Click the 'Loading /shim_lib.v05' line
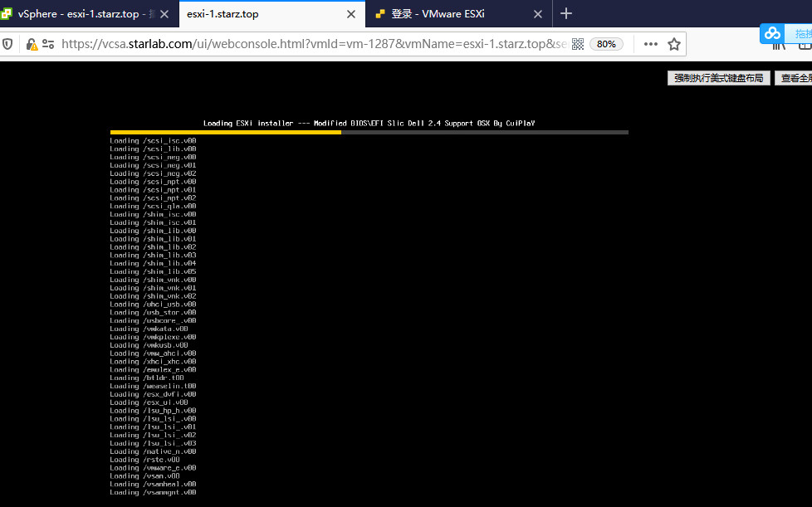 153,271
